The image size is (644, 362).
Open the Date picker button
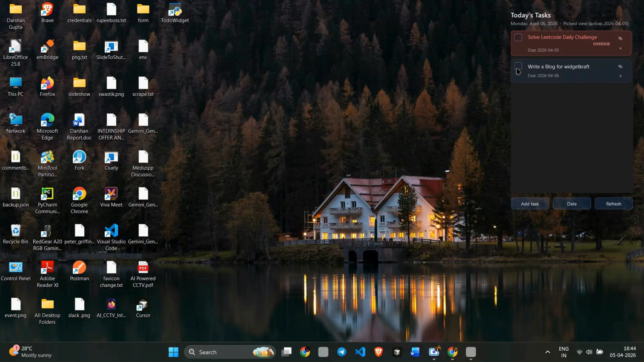572,204
